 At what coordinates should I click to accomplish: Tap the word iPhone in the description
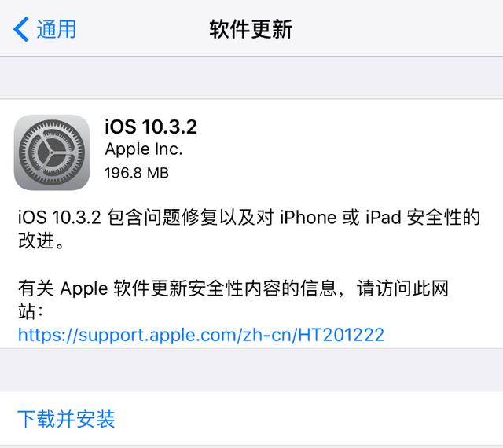click(308, 217)
